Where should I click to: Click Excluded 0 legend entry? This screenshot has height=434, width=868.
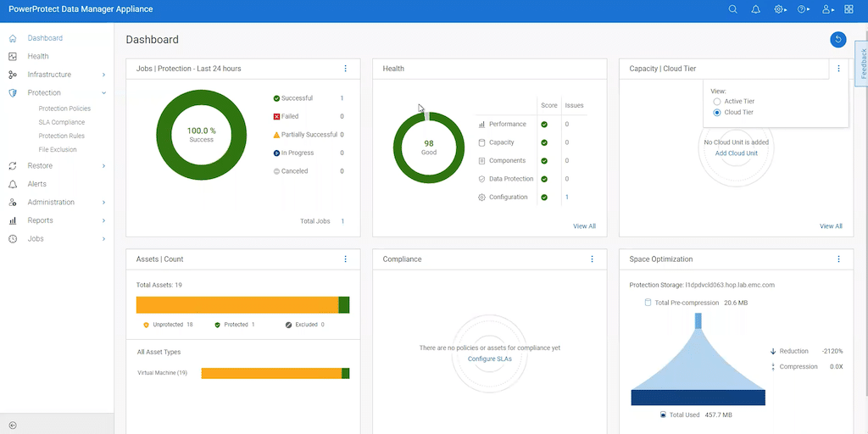[305, 325]
